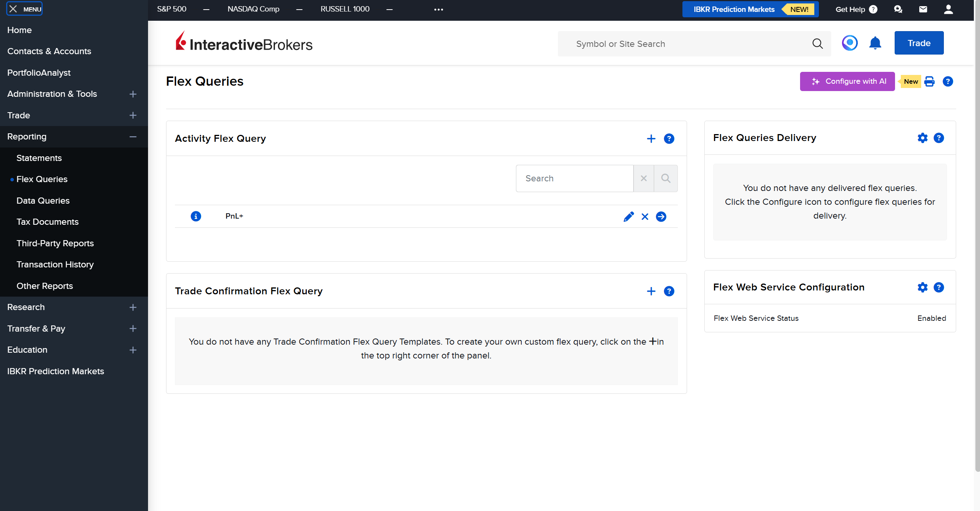Click the RUSSELL 1000 ticker

[x=345, y=9]
